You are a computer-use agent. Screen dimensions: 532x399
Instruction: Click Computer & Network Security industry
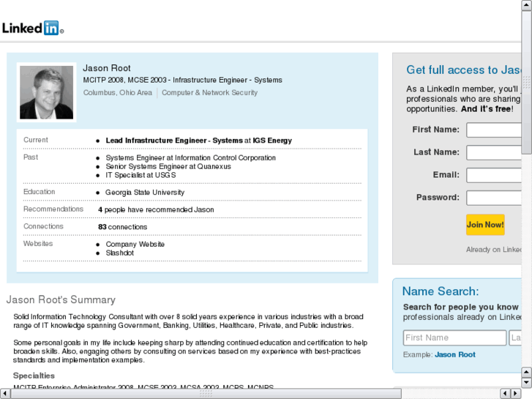pos(210,93)
